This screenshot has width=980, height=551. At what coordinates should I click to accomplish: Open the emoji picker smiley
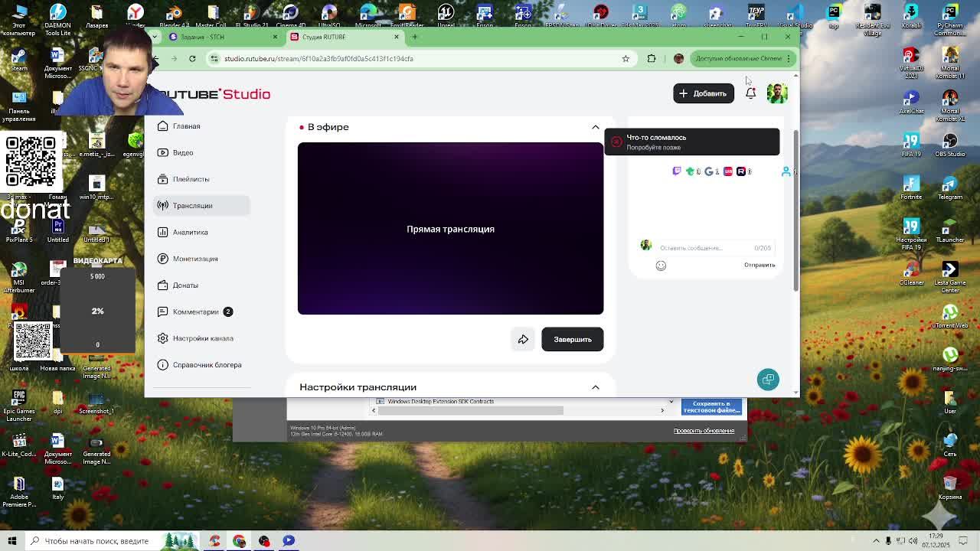pos(661,266)
